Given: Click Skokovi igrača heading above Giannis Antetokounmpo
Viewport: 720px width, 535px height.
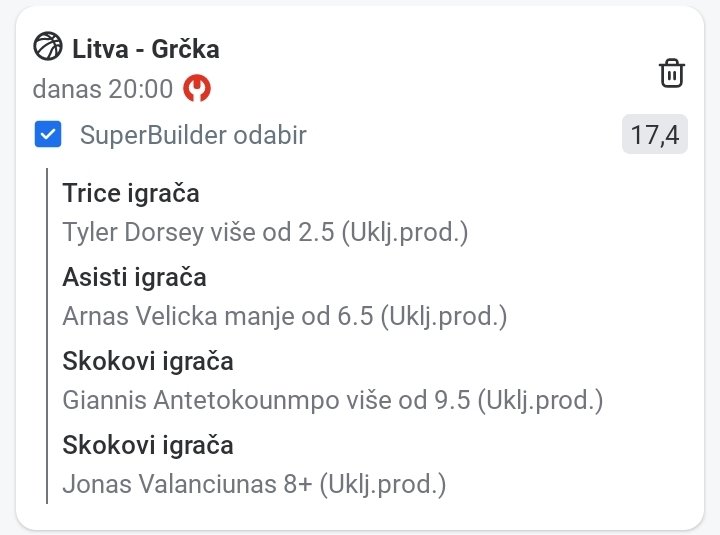Looking at the screenshot, I should click(148, 361).
